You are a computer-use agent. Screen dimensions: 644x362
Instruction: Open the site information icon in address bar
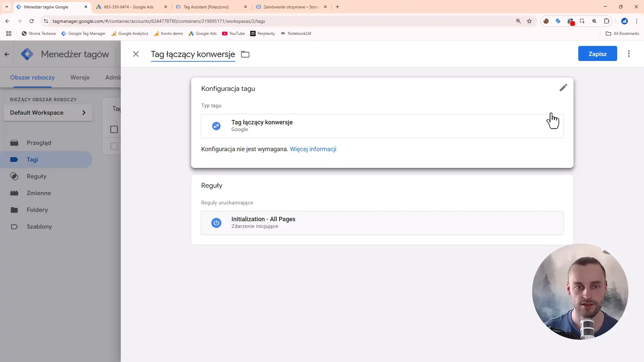(46, 21)
